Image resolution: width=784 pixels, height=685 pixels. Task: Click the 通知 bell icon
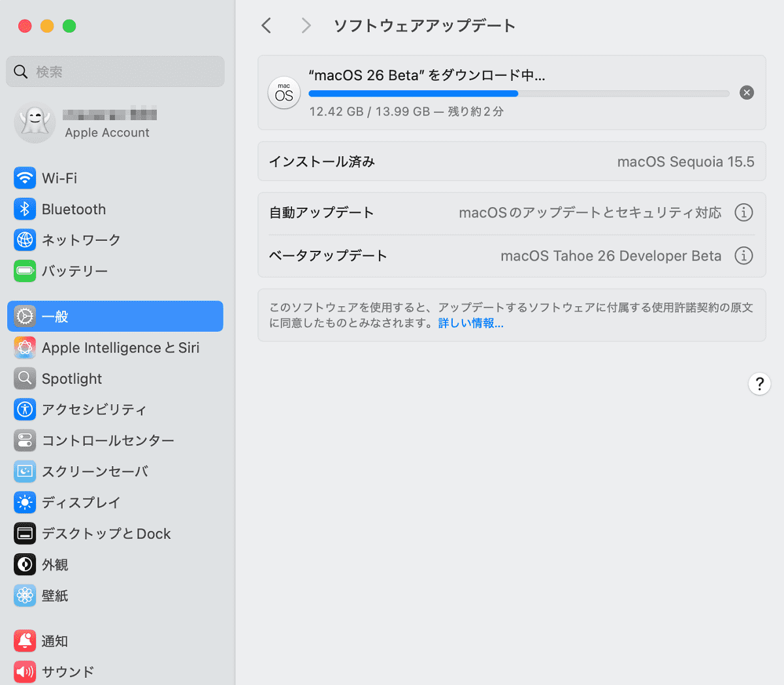tap(25, 641)
